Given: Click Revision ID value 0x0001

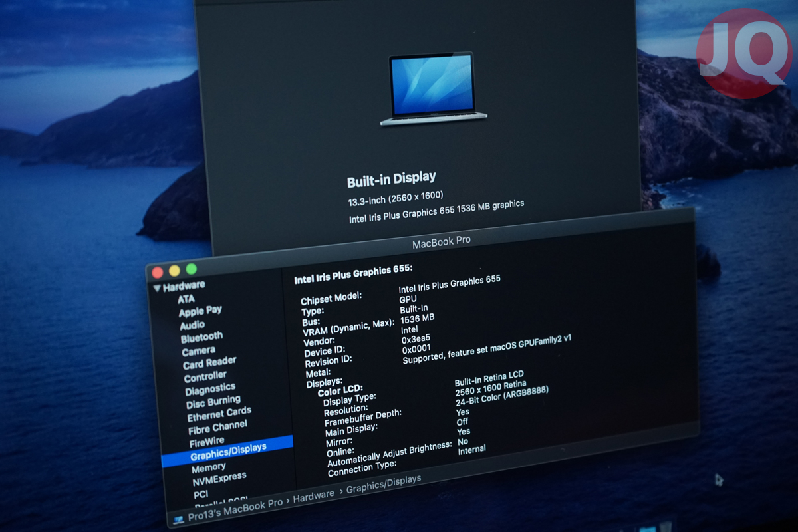Looking at the screenshot, I should pos(416,349).
